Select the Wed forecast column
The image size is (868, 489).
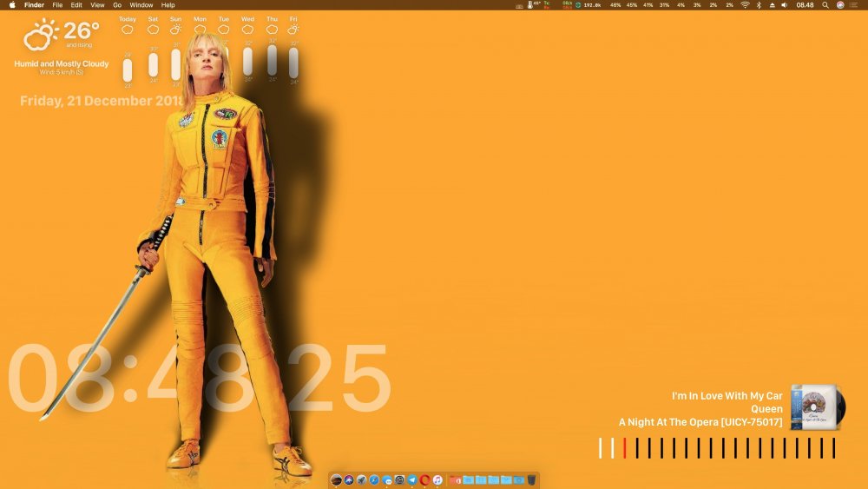(247, 49)
